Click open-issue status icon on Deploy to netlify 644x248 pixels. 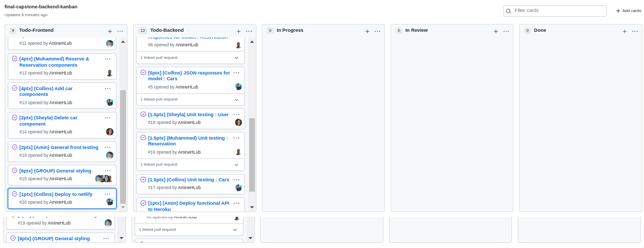15,194
